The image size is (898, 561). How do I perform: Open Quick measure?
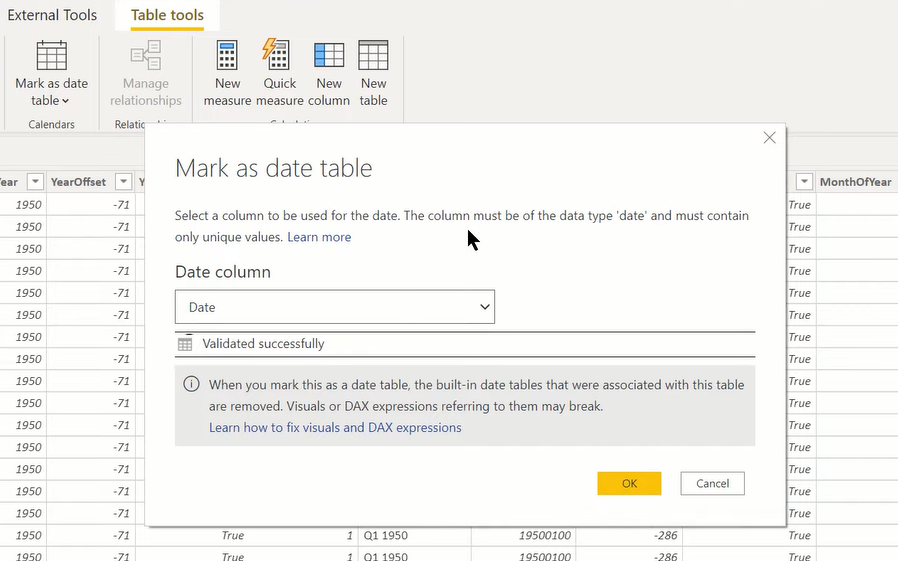pos(279,73)
